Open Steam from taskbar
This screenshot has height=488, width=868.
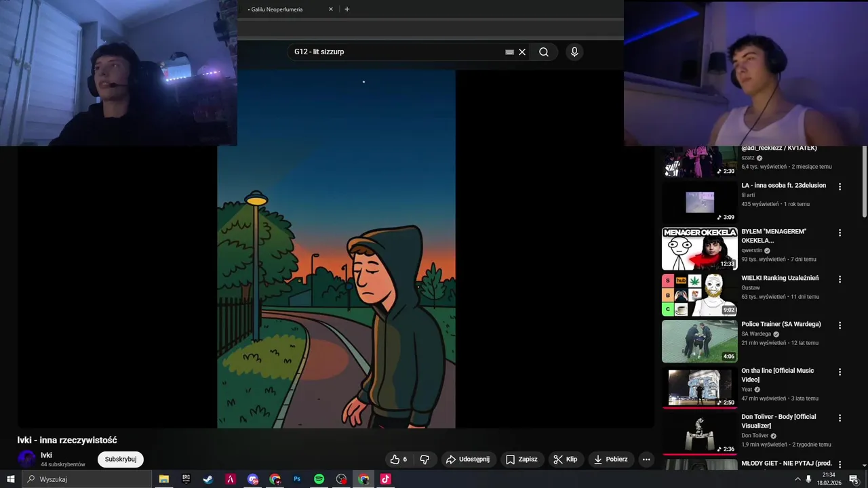pyautogui.click(x=208, y=479)
